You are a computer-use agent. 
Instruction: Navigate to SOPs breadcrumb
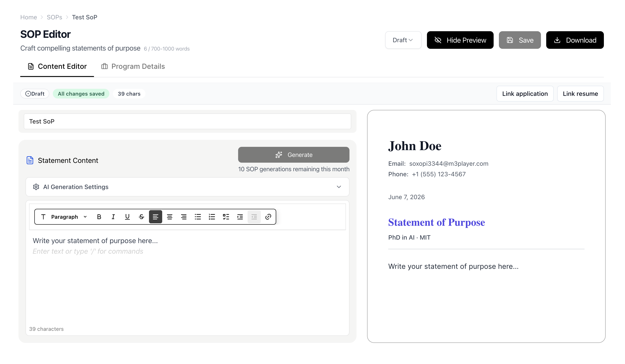point(55,17)
